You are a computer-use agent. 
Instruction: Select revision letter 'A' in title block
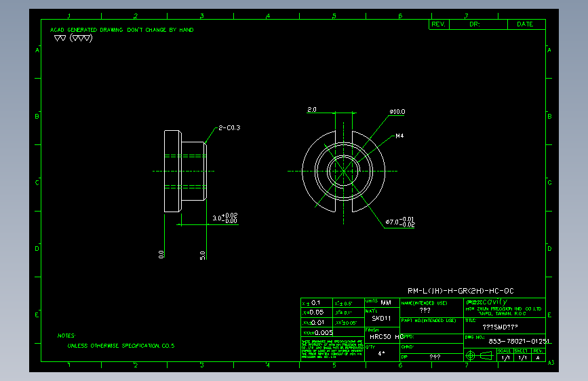[538, 358]
